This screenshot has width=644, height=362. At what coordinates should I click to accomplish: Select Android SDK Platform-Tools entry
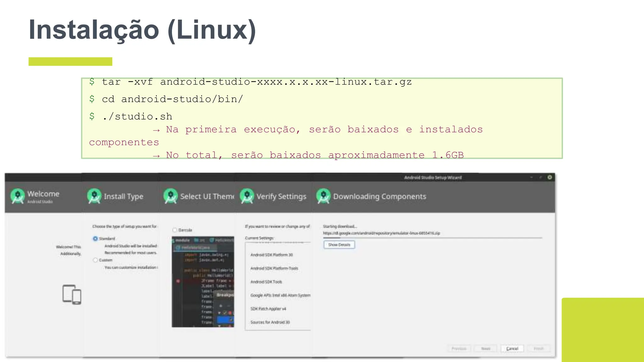pyautogui.click(x=274, y=268)
